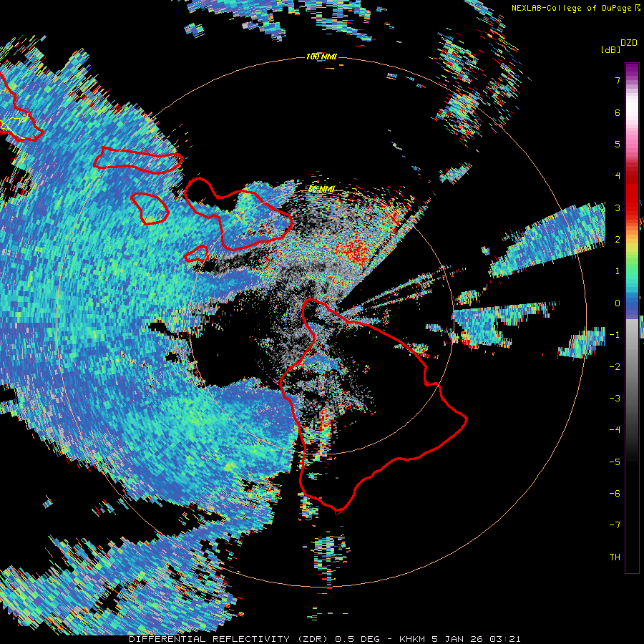The height and width of the screenshot is (644, 644).
Task: Click the [dB] units label
Action: click(x=611, y=50)
